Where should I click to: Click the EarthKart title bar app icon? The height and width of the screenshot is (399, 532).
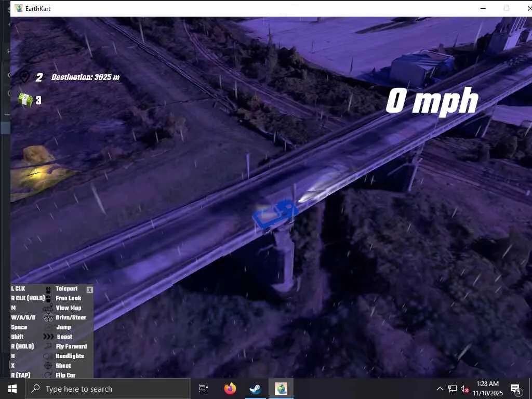click(19, 8)
